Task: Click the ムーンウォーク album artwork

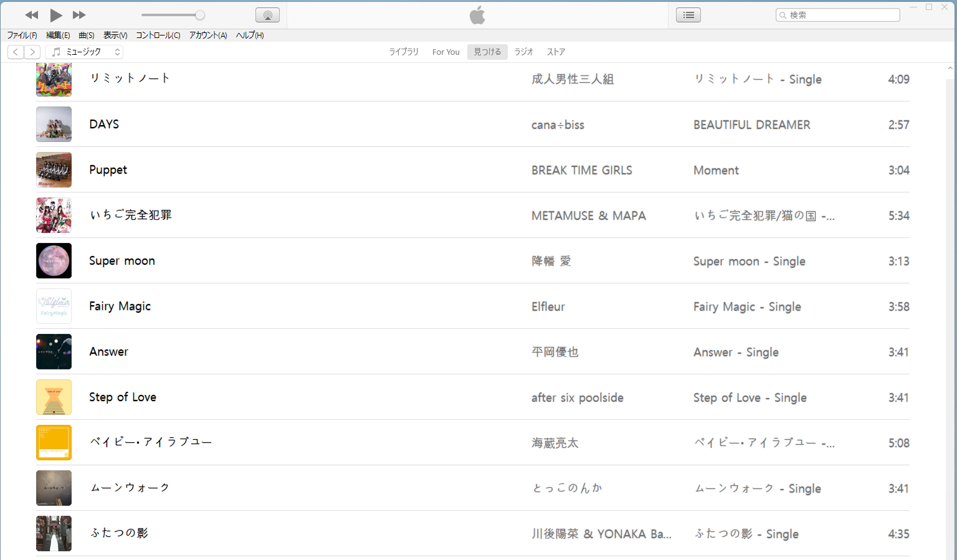Action: 54,488
